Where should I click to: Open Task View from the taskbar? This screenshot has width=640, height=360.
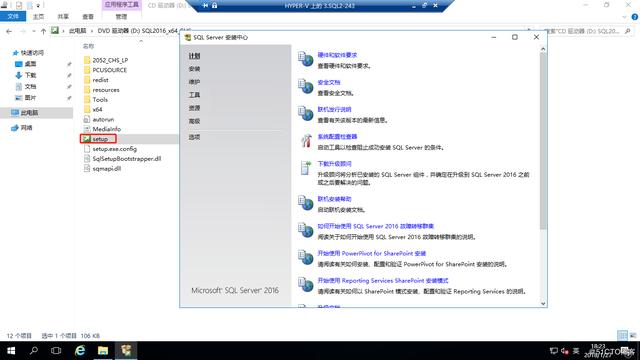pyautogui.click(x=56, y=351)
